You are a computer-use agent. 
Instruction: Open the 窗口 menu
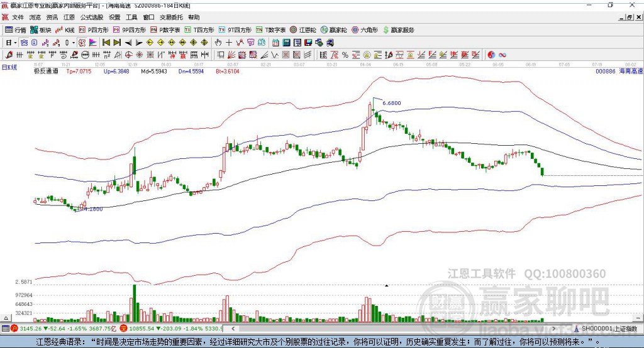click(x=148, y=17)
